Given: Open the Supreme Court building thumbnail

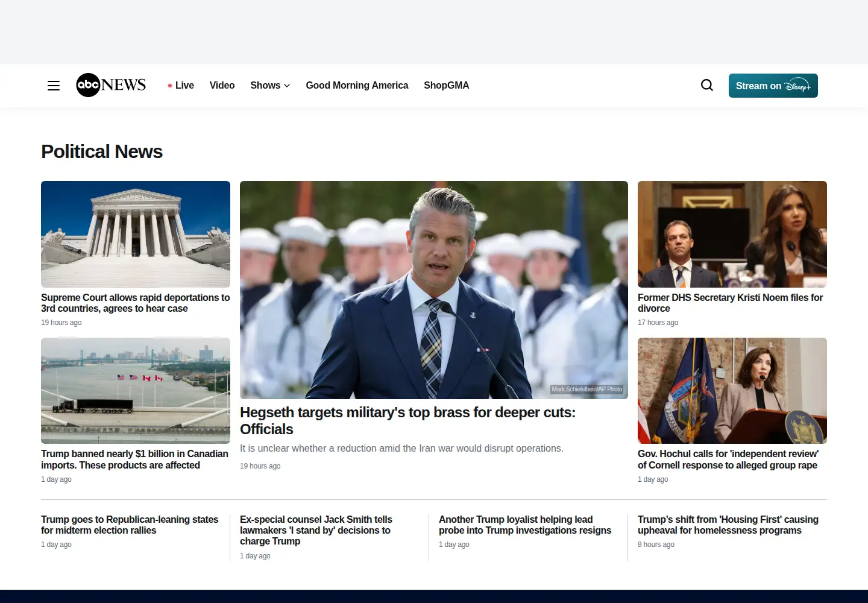Looking at the screenshot, I should coord(136,234).
